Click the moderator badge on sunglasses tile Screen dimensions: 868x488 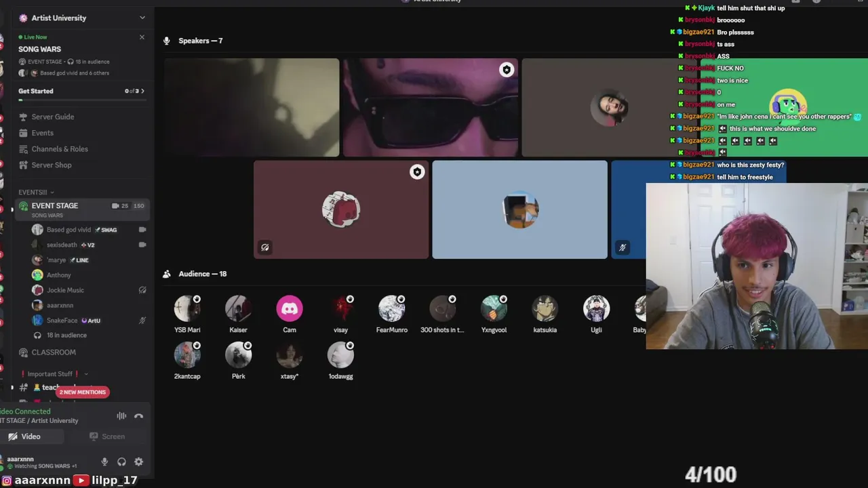tap(507, 70)
